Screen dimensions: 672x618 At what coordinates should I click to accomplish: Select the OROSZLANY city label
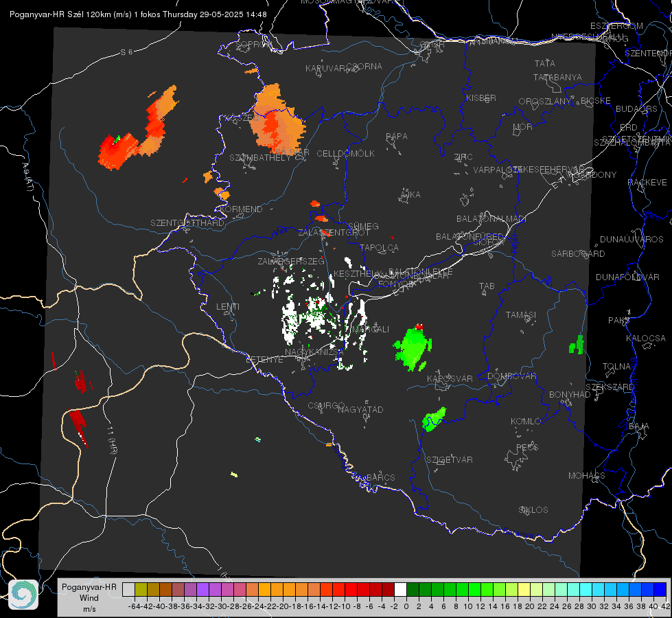[545, 102]
